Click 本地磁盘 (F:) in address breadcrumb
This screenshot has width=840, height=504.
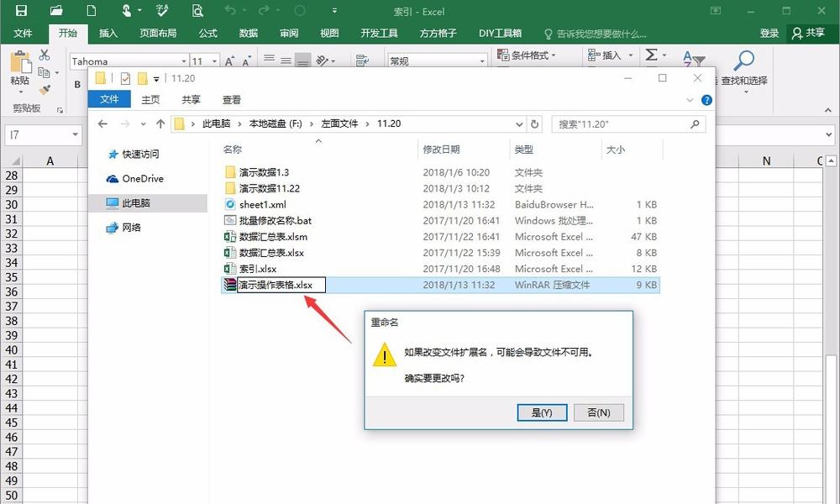pyautogui.click(x=276, y=123)
